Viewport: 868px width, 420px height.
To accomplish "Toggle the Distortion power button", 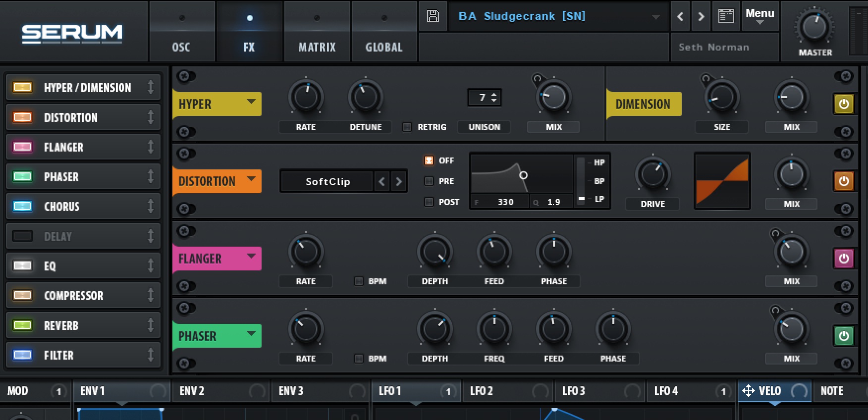I will 844,181.
